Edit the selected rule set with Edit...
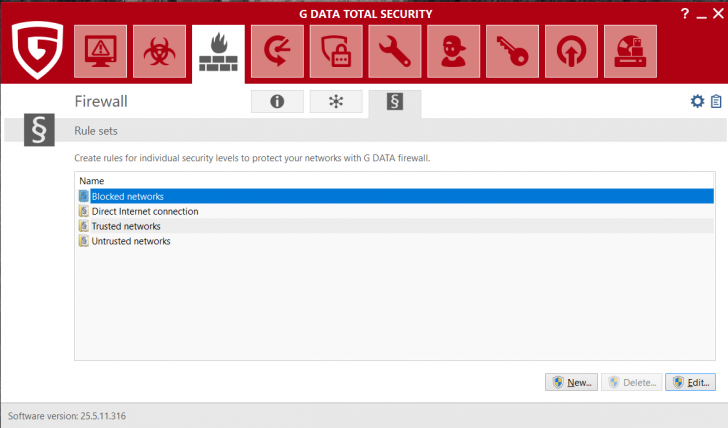The height and width of the screenshot is (428, 728). [690, 383]
